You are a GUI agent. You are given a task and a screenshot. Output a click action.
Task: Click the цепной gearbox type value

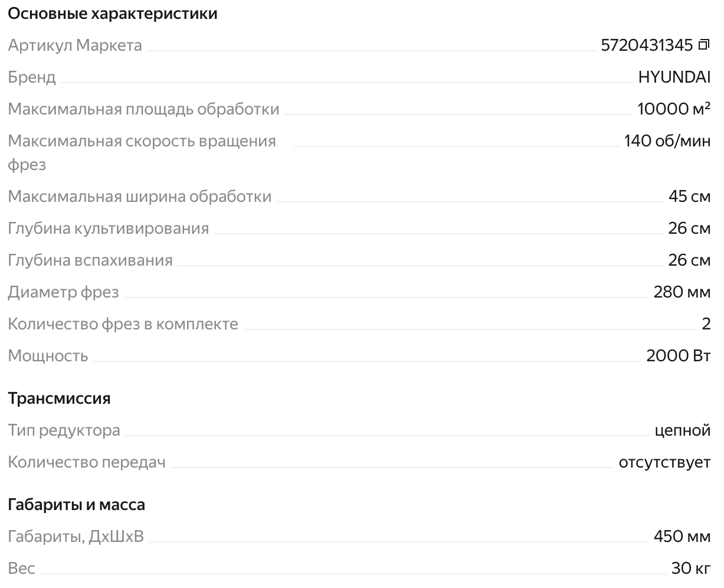pyautogui.click(x=683, y=430)
